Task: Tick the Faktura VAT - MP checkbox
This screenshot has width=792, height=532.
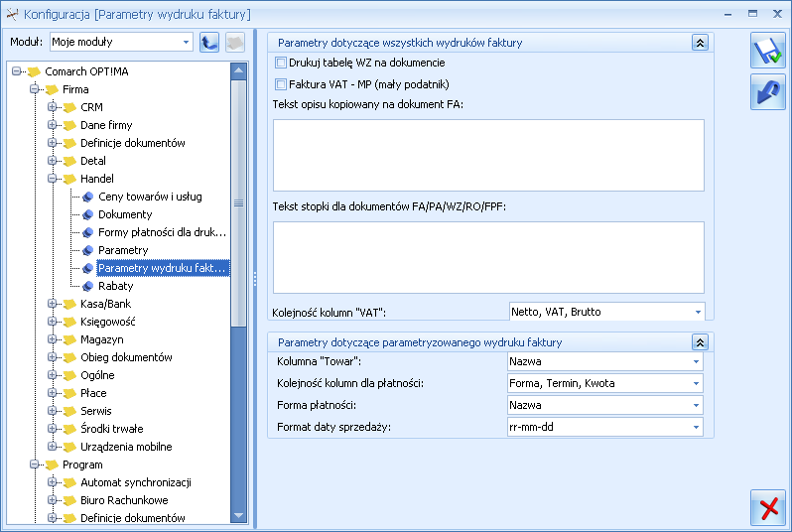Action: [280, 84]
